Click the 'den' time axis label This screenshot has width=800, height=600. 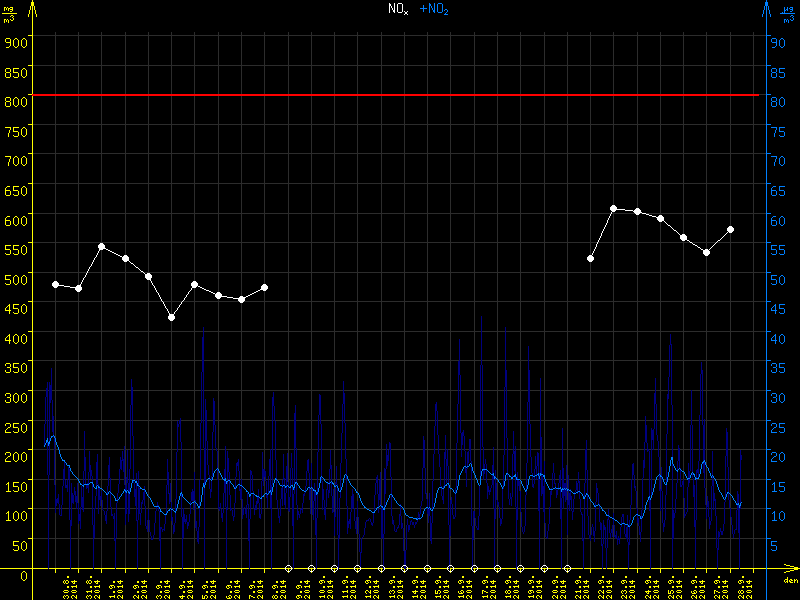pyautogui.click(x=789, y=580)
